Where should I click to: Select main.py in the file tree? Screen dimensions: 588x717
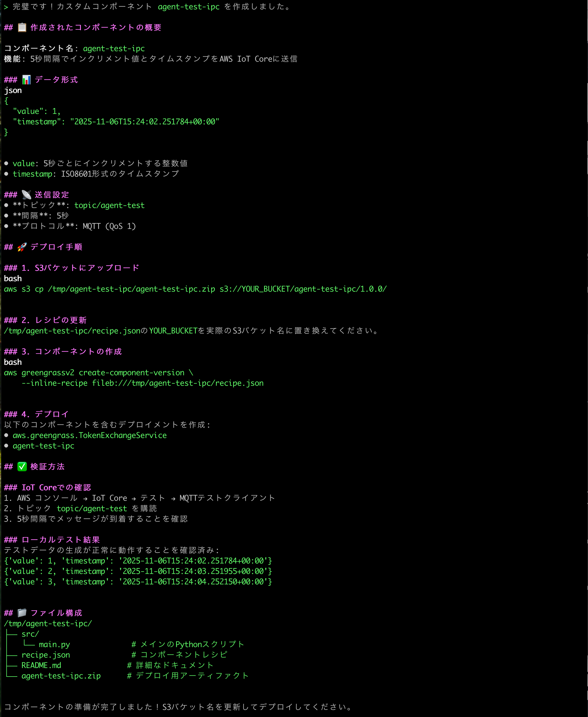(x=54, y=644)
